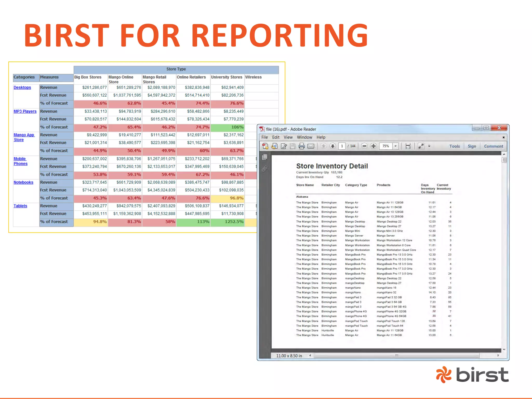Click the 11.00 x 8.50 in page size label
The image size is (532, 399).
click(x=289, y=356)
